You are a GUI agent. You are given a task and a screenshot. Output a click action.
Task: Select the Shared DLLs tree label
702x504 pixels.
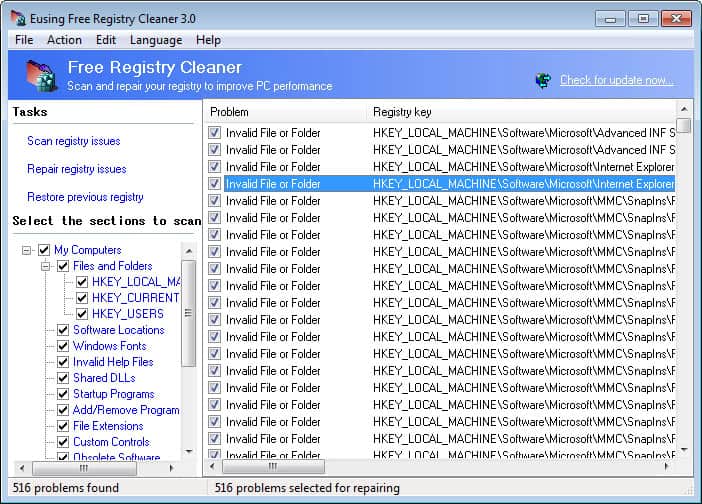click(104, 378)
